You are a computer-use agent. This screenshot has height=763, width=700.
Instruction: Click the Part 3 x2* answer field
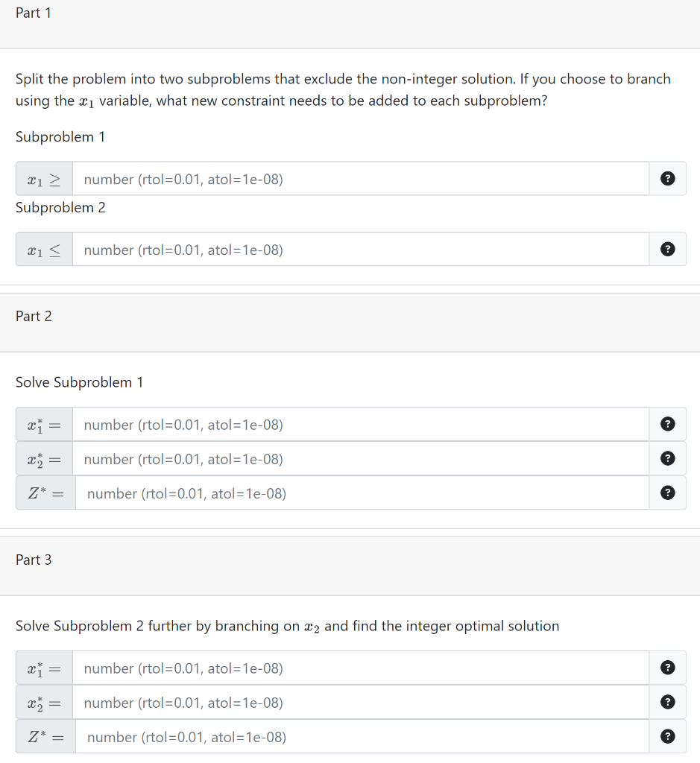click(361, 702)
